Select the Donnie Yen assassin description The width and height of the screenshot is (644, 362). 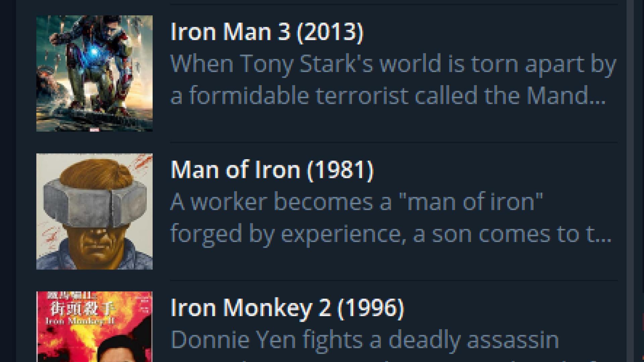[x=365, y=340]
